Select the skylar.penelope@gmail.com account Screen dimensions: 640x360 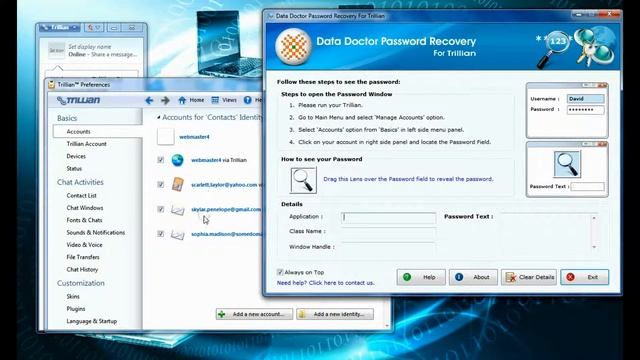[226, 209]
